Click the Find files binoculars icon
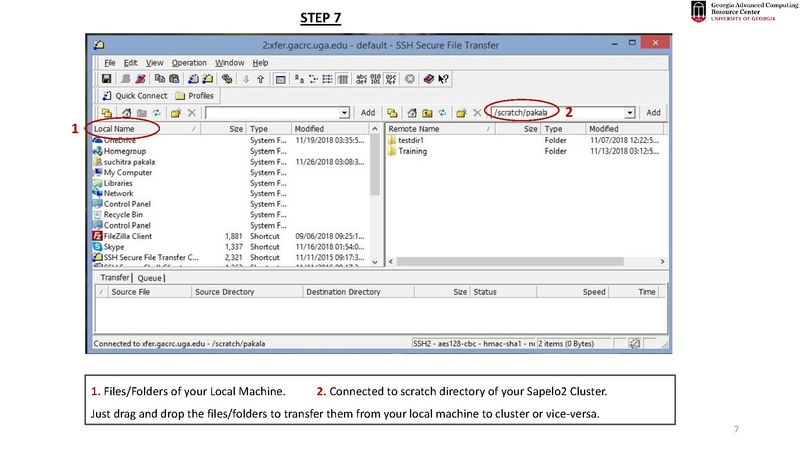Viewport: 800px width, 450px height. pos(227,79)
